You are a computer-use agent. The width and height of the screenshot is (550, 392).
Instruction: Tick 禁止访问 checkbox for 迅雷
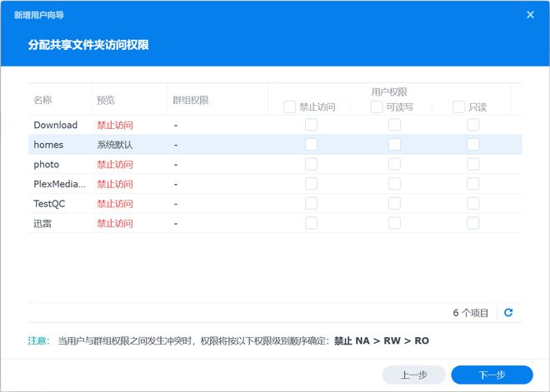tap(311, 223)
